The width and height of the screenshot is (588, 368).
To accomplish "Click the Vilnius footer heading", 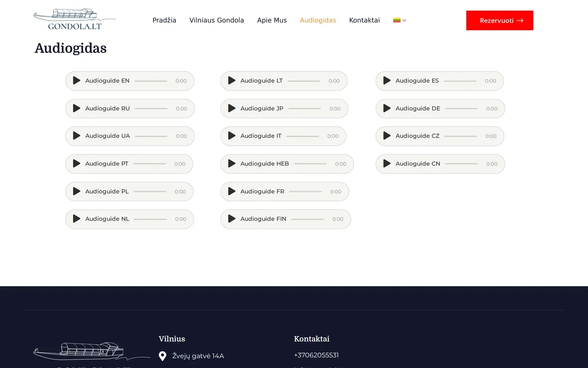I will click(172, 339).
